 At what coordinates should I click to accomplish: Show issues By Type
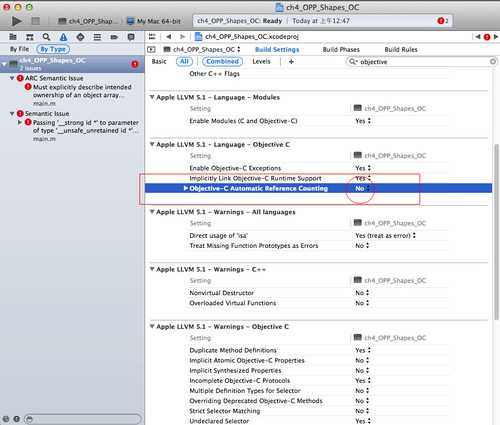pos(53,49)
